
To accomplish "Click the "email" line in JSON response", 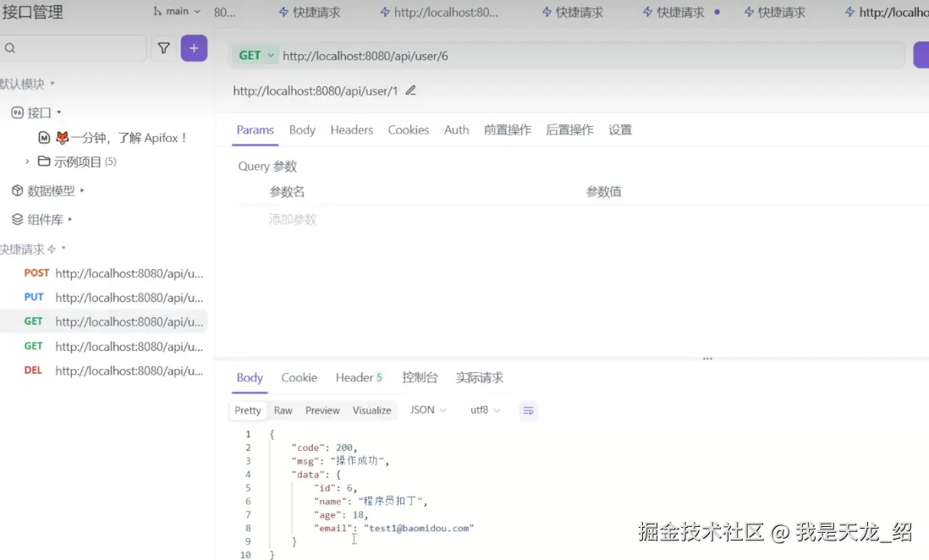I will tap(393, 528).
